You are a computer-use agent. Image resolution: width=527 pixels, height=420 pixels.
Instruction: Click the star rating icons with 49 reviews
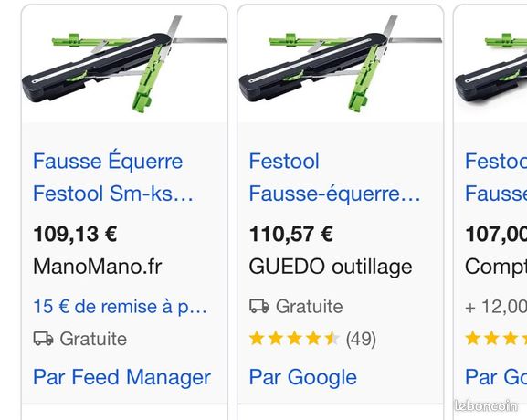294,339
